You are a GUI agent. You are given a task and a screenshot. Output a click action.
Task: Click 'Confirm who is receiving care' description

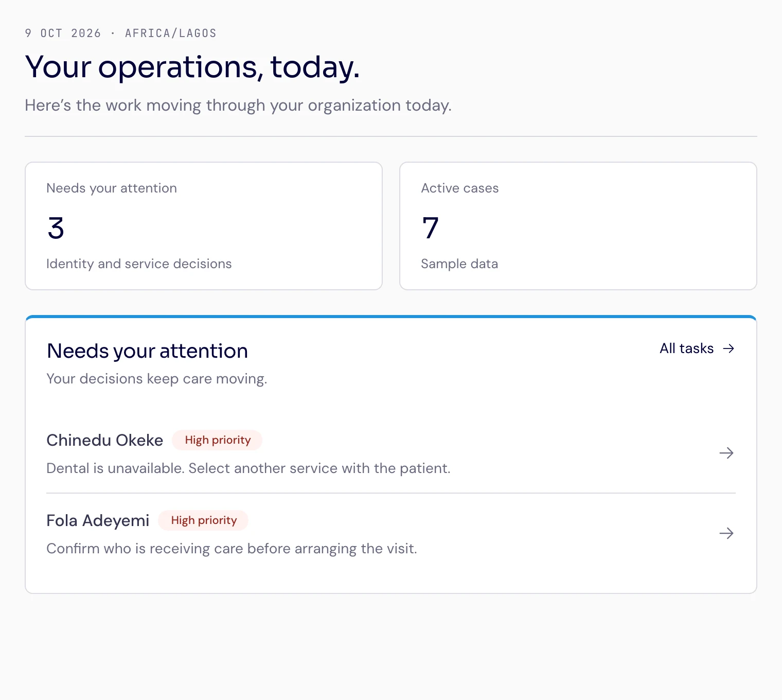point(232,549)
